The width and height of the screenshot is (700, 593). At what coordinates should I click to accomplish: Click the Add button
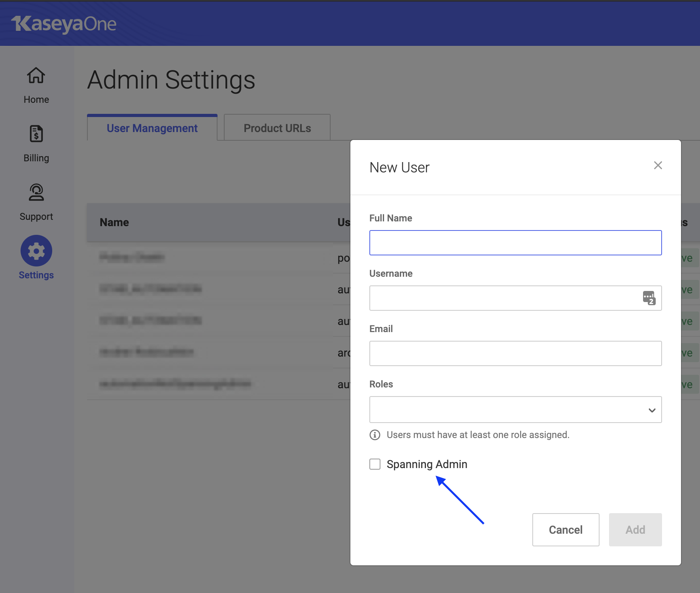pos(635,530)
